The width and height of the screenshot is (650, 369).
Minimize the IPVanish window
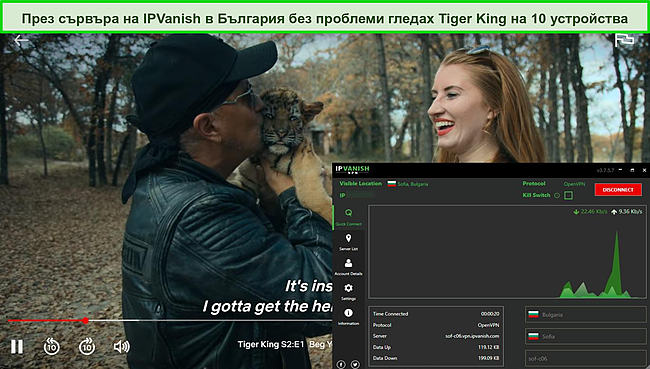coord(621,170)
